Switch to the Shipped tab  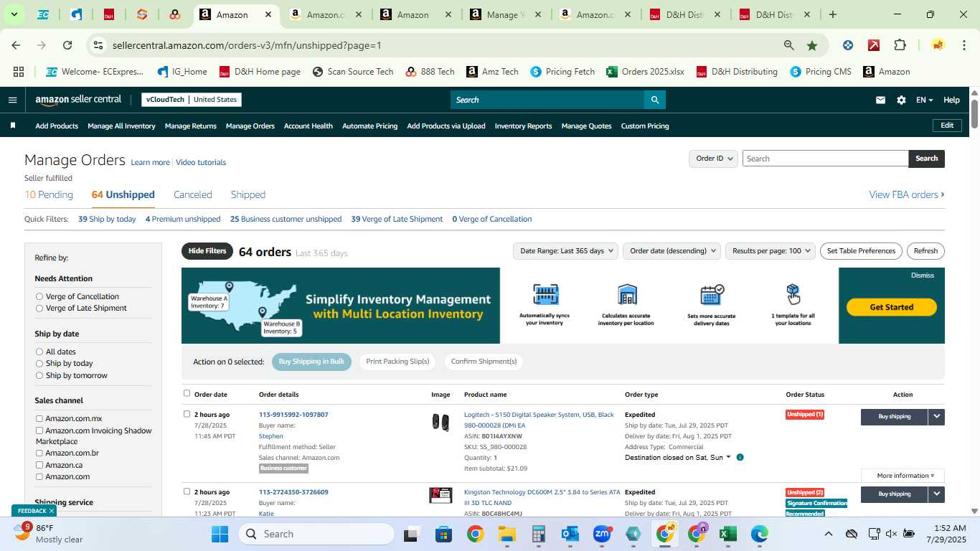click(x=248, y=194)
